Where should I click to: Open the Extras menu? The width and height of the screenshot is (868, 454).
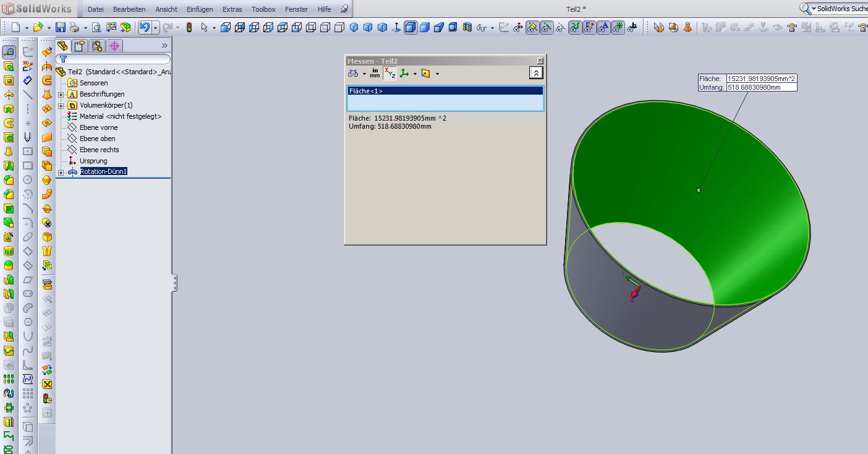tap(232, 9)
